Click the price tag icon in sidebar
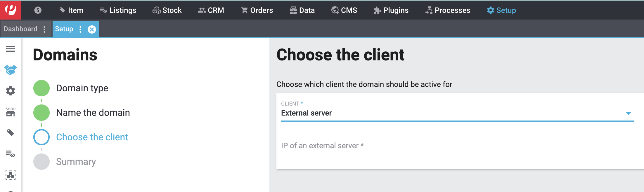 click(x=11, y=133)
